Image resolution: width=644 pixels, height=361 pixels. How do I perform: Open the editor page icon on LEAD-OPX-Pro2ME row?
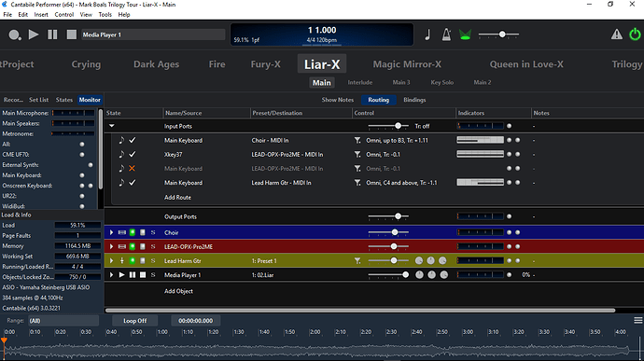point(143,247)
